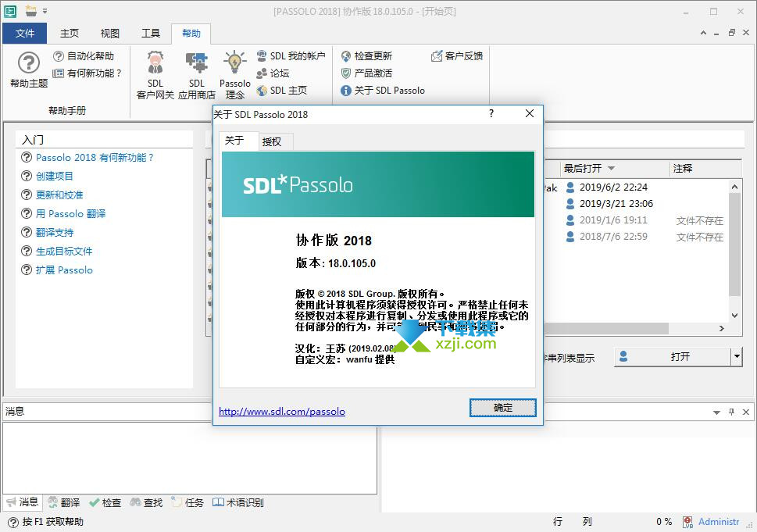Open http://www.sdl.com/passolo link

[282, 412]
